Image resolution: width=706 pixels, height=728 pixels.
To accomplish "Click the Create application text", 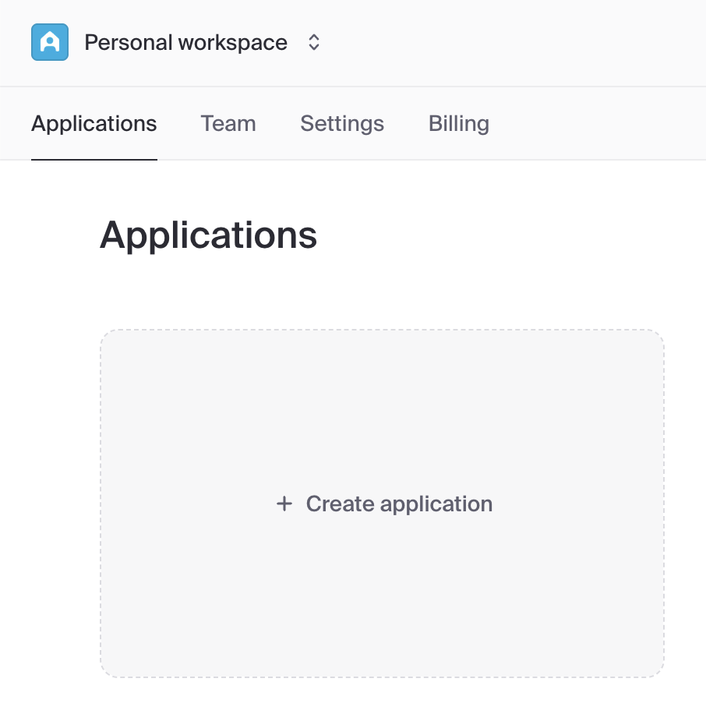I will coord(399,504).
